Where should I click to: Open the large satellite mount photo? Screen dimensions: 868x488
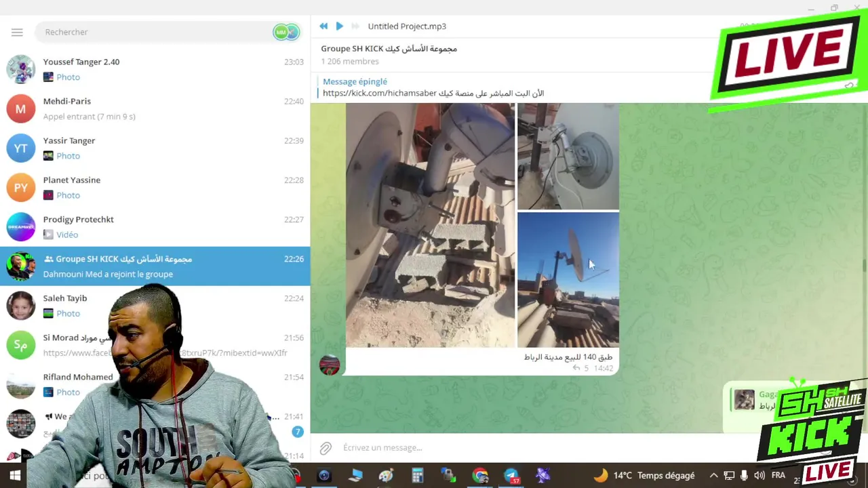point(430,225)
